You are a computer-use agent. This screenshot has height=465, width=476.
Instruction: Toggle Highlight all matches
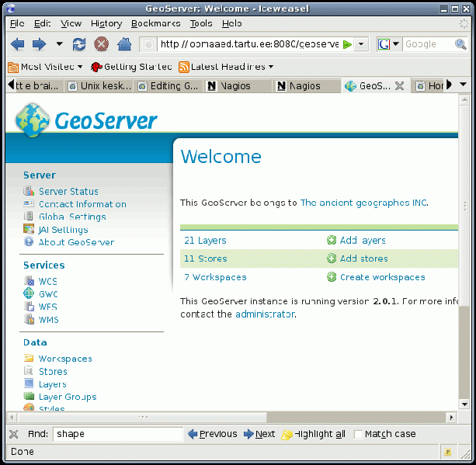[x=314, y=435]
